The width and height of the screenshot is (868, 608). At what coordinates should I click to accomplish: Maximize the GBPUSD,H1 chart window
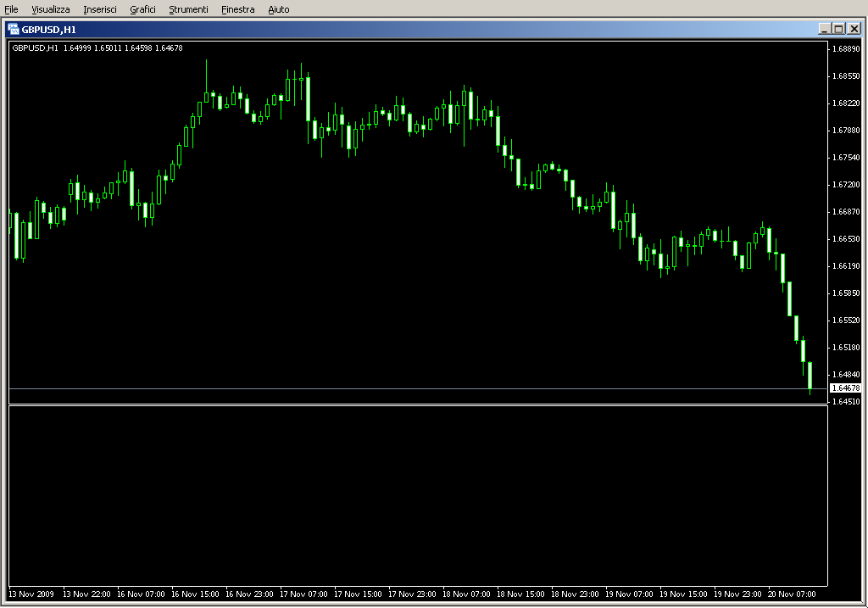(838, 29)
